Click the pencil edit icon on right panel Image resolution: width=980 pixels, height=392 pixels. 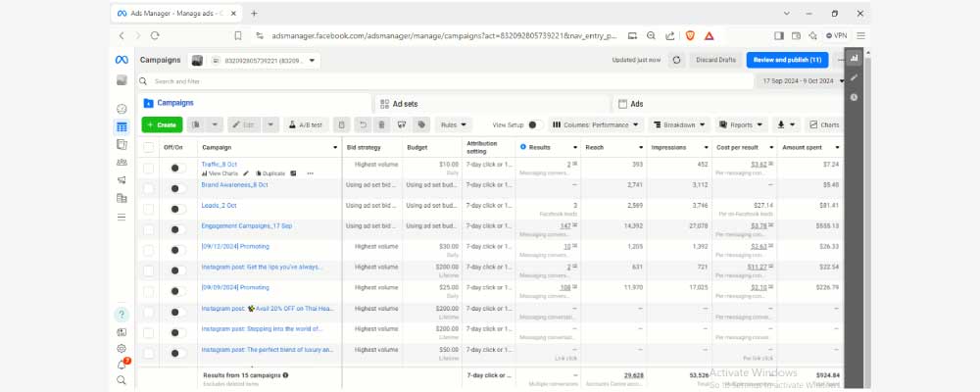pos(854,77)
